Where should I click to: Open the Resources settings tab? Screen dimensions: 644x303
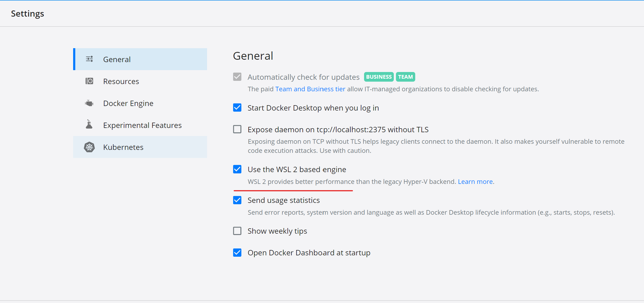pyautogui.click(x=140, y=81)
